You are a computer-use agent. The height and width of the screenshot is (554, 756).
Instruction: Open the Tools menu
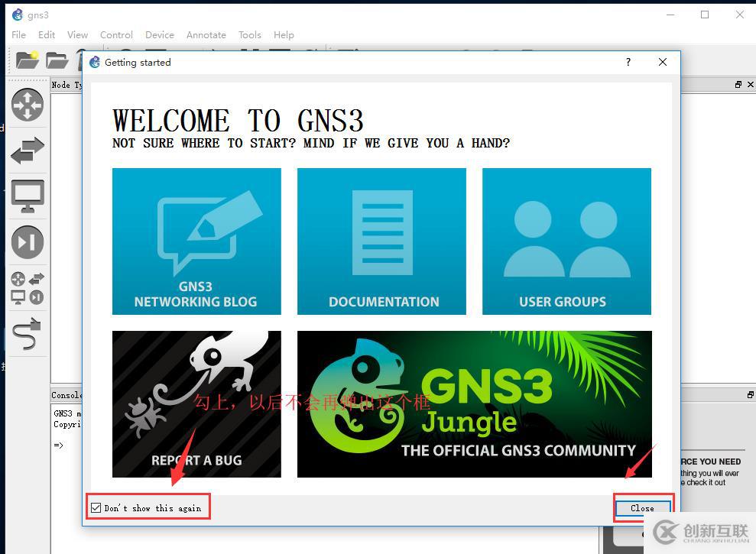pyautogui.click(x=250, y=34)
